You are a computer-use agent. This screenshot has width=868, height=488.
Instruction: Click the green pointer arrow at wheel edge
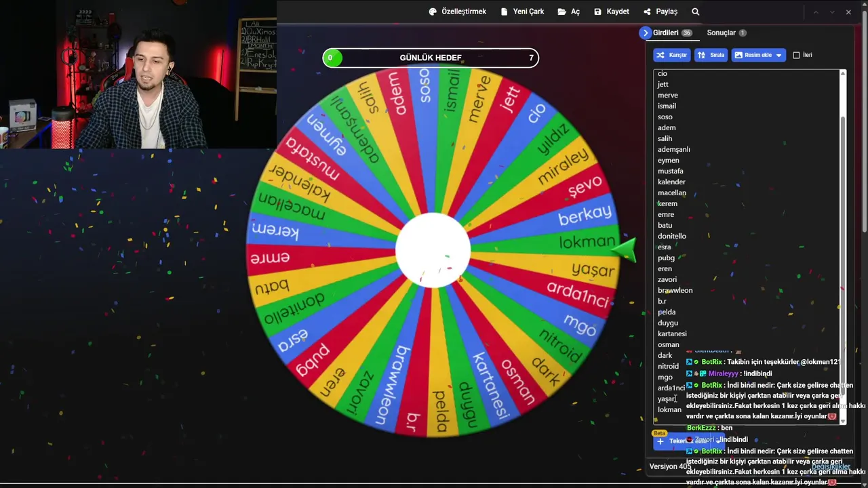pos(624,250)
